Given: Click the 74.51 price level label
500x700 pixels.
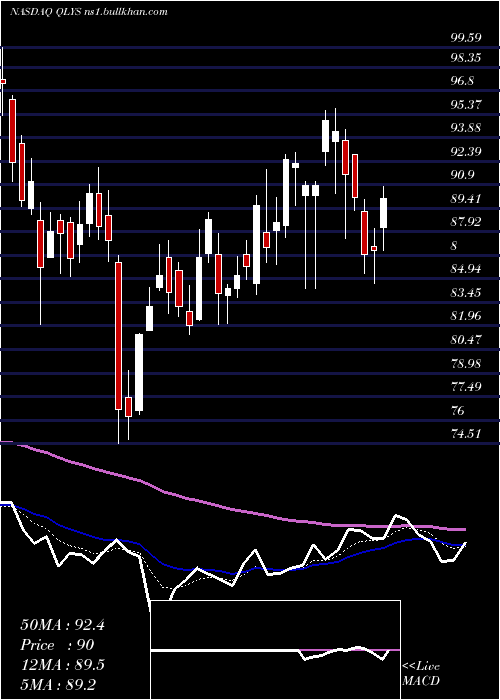Looking at the screenshot, I should click(466, 433).
